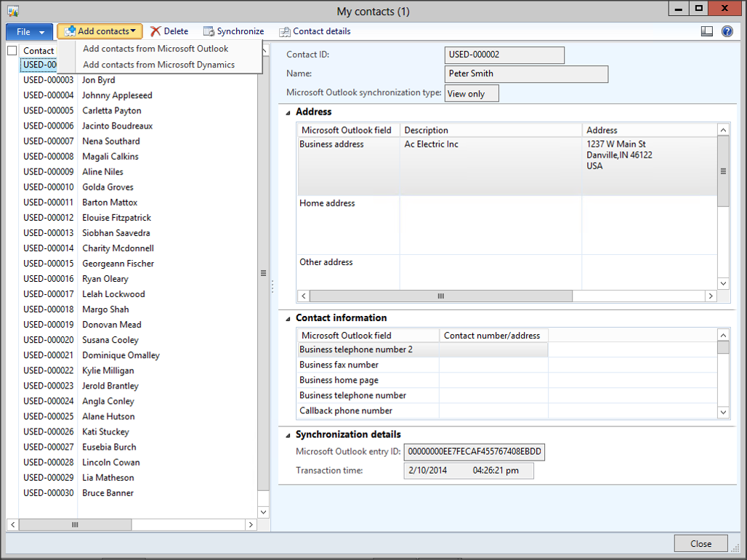The width and height of the screenshot is (747, 560).
Task: Click the application icon in the title bar
Action: (x=12, y=11)
